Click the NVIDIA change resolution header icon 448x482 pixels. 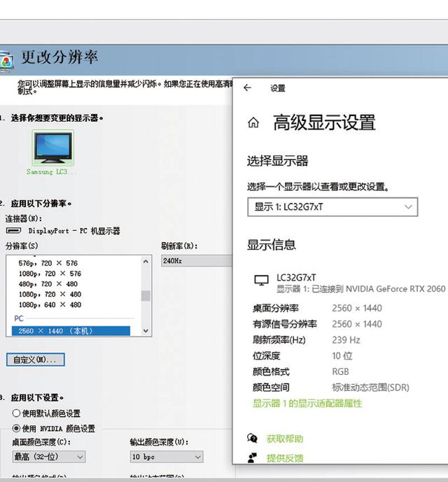(6, 62)
